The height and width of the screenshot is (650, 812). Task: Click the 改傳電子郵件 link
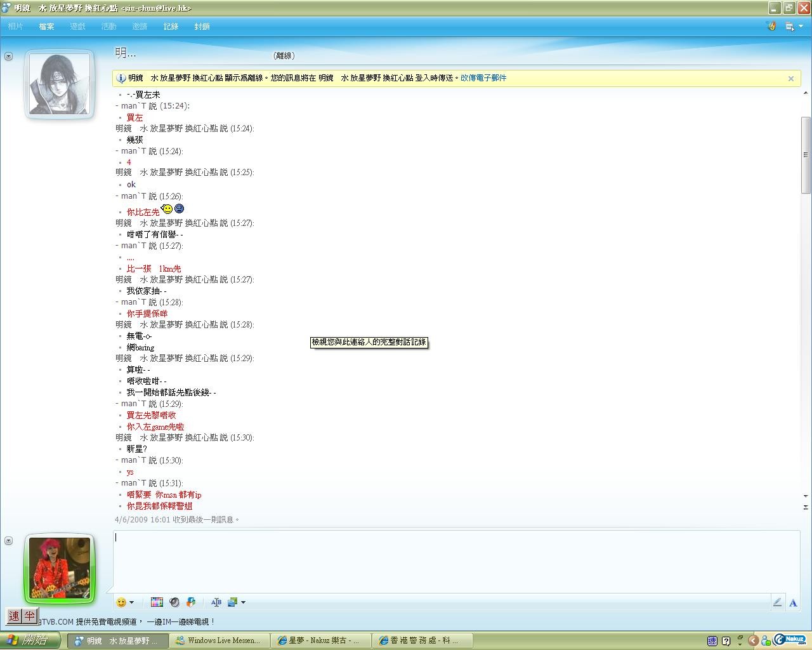click(x=483, y=78)
